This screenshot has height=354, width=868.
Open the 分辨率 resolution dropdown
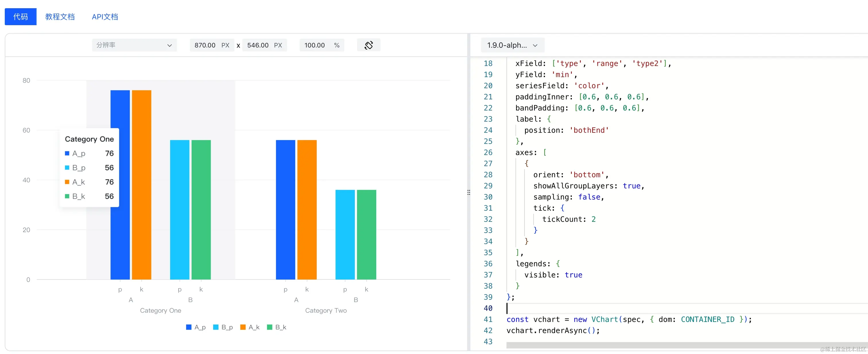(x=134, y=45)
